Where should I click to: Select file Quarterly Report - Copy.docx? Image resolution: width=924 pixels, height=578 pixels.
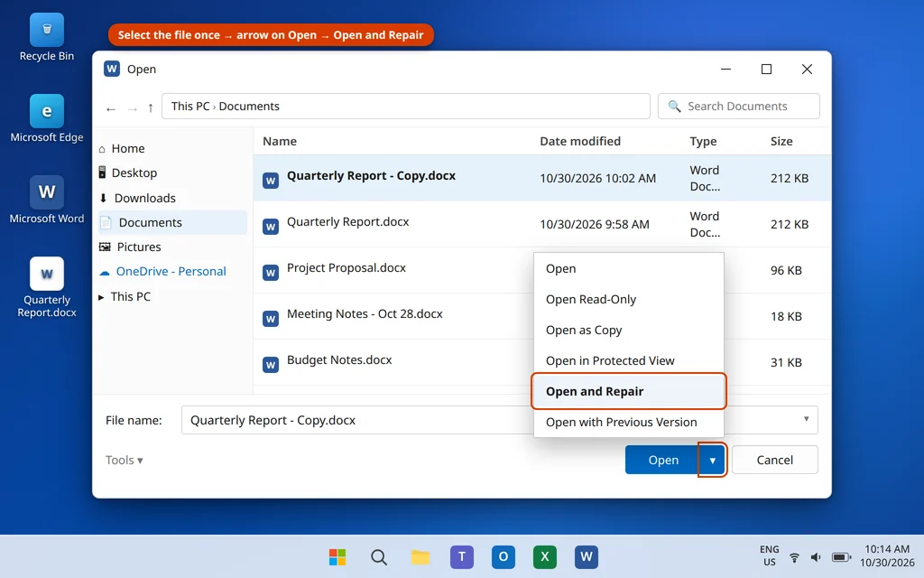click(542, 178)
